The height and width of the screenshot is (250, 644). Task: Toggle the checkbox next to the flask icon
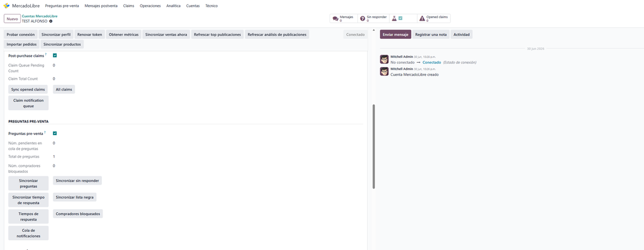tap(401, 18)
